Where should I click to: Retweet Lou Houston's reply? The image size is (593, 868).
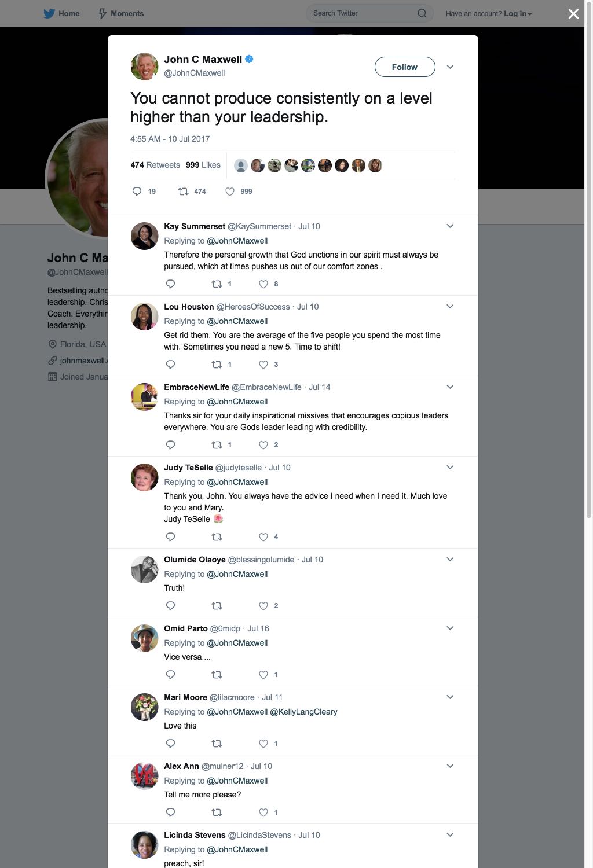tap(217, 365)
